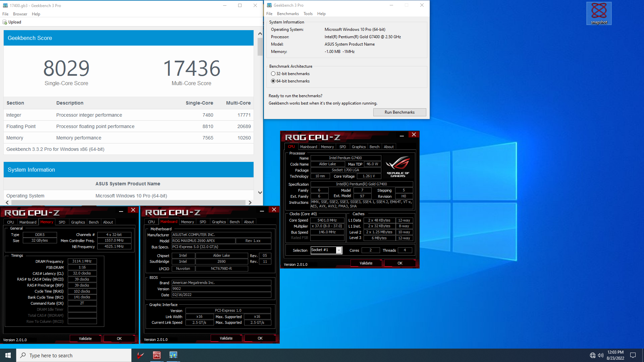The image size is (644, 362).
Task: Click the Memory row in results table
Action: point(128,138)
